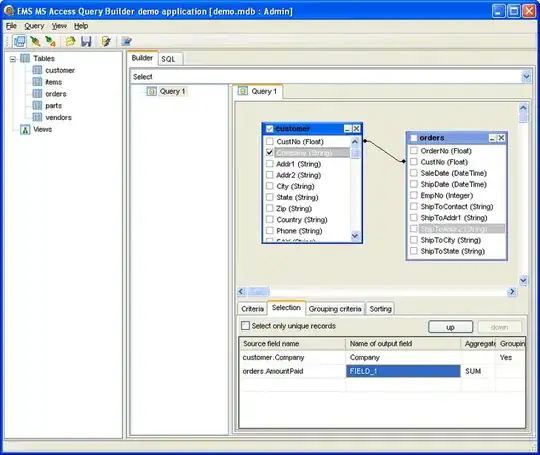The image size is (540, 455).
Task: Minimize the customer table box
Action: coord(347,129)
